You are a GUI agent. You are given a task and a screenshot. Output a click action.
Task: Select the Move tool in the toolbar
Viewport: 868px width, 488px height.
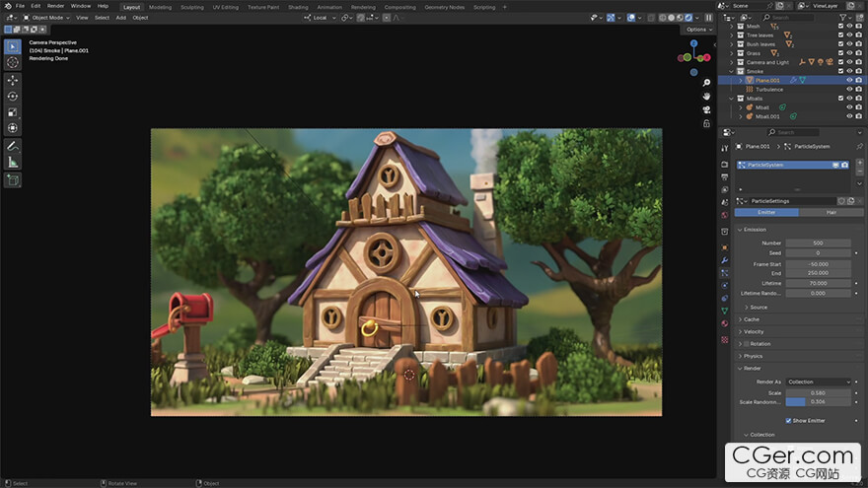coord(13,79)
